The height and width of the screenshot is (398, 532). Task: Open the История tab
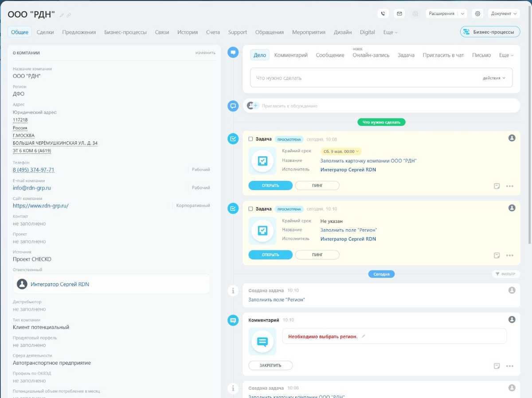pyautogui.click(x=188, y=32)
